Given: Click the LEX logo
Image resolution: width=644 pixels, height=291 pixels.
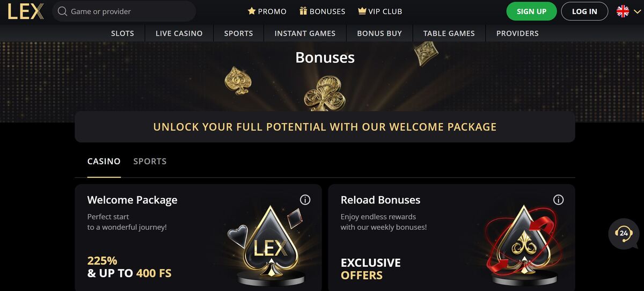Looking at the screenshot, I should [x=26, y=11].
